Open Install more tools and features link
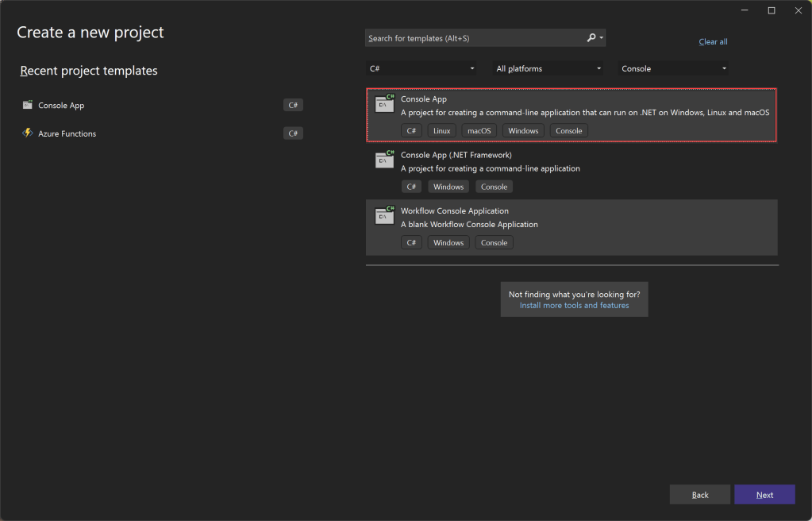Viewport: 812px width, 521px height. (x=574, y=305)
